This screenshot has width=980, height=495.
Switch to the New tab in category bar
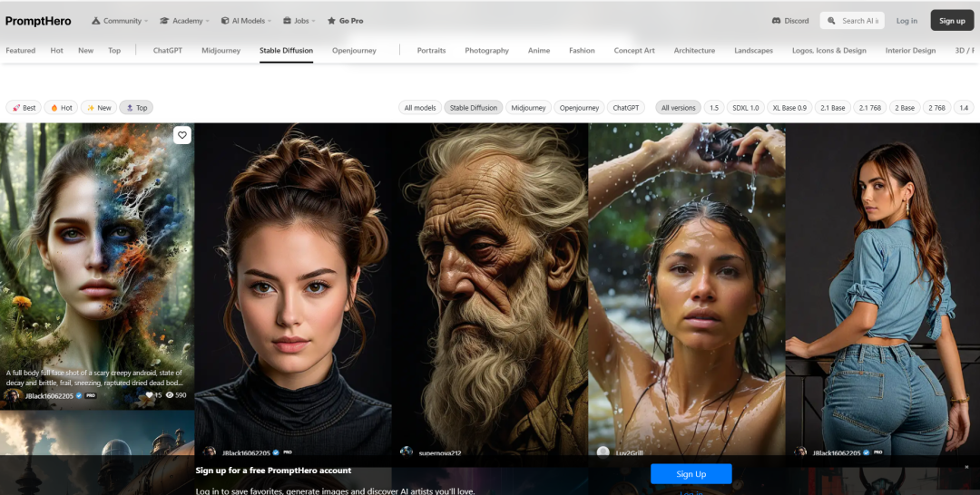tap(85, 51)
